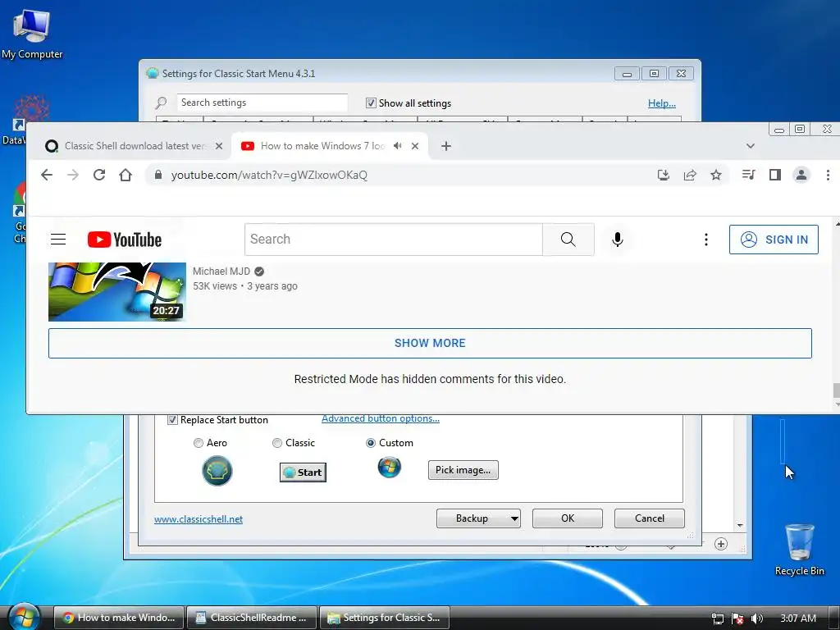
Task: Switch to How to make Windows 7 tab
Action: 329,146
